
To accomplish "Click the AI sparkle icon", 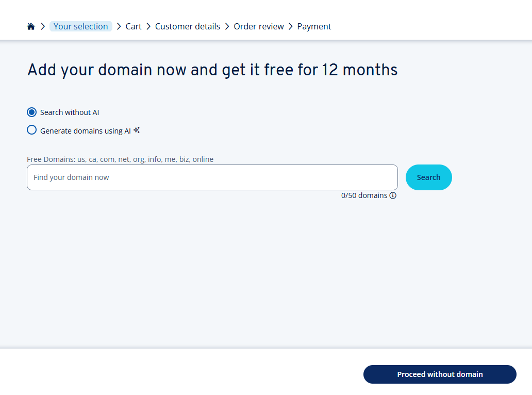I will (137, 130).
